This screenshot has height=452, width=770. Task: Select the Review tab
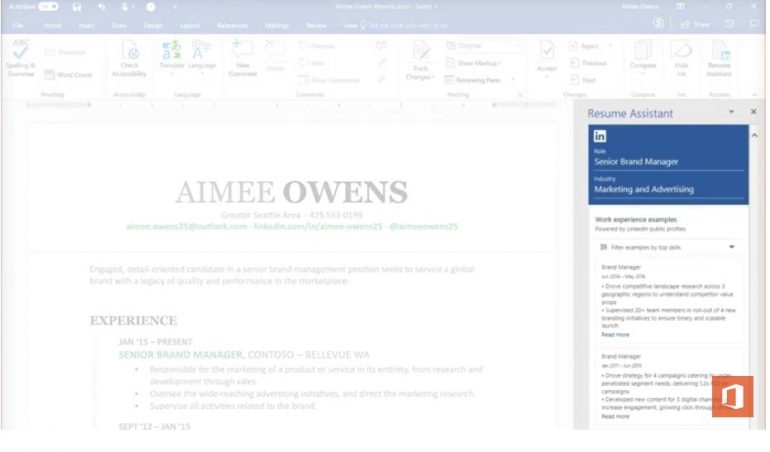click(x=316, y=25)
